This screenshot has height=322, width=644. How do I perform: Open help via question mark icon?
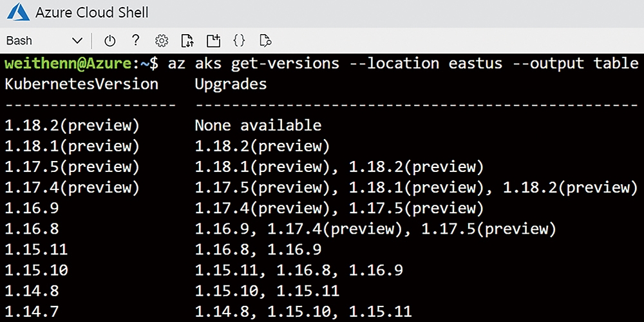[x=135, y=40]
